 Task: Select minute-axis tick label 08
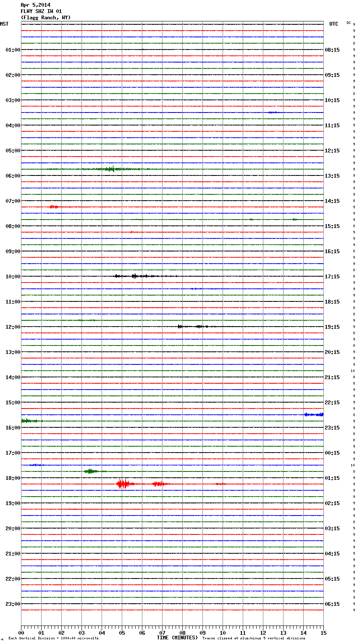point(182,633)
